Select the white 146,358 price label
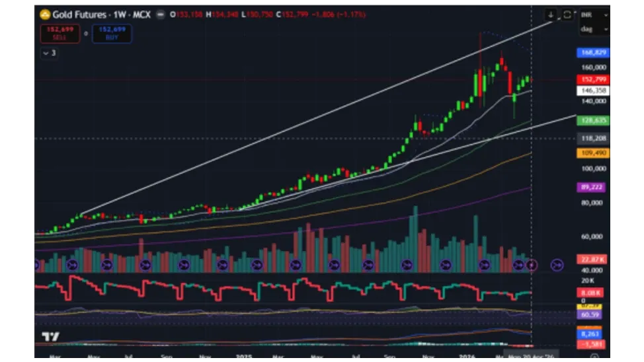Image resolution: width=644 pixels, height=362 pixels. click(593, 90)
